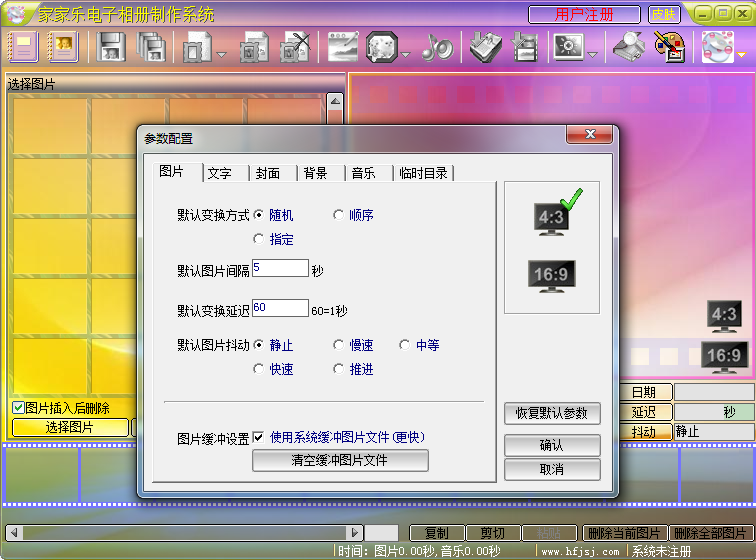The width and height of the screenshot is (756, 560).
Task: Uncheck 图片插入后删除 checkbox
Action: pos(18,408)
